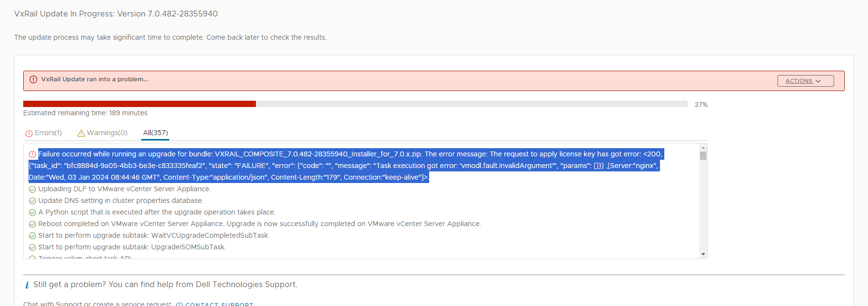Click the scroll-down arrow of the log list
Viewport: 868px width, 306px height.
[703, 254]
